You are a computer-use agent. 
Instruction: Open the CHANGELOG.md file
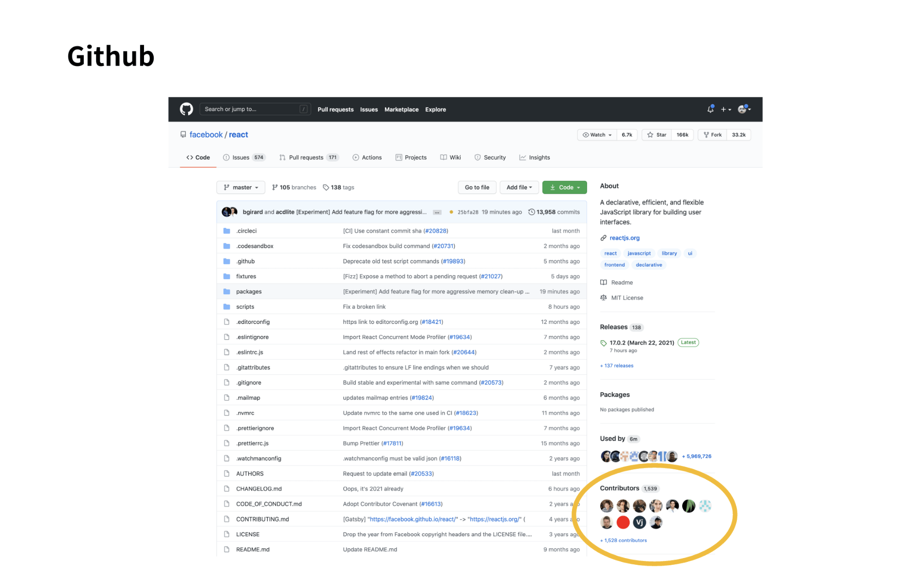258,489
